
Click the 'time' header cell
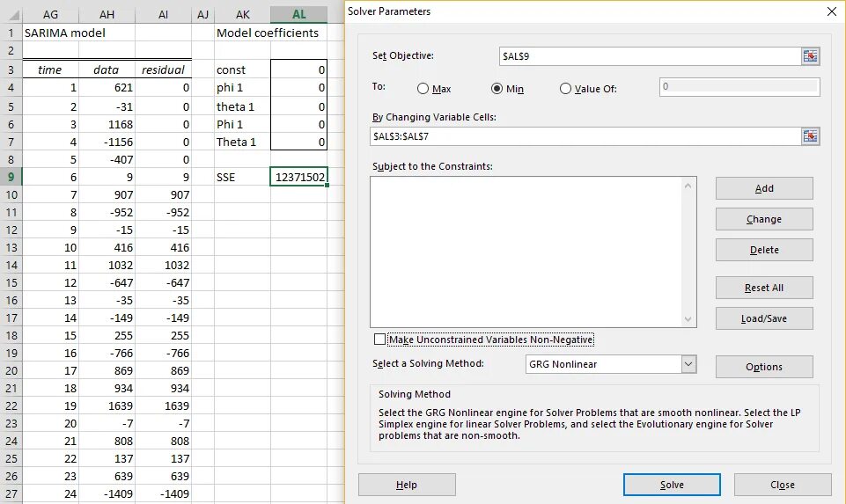(51, 70)
